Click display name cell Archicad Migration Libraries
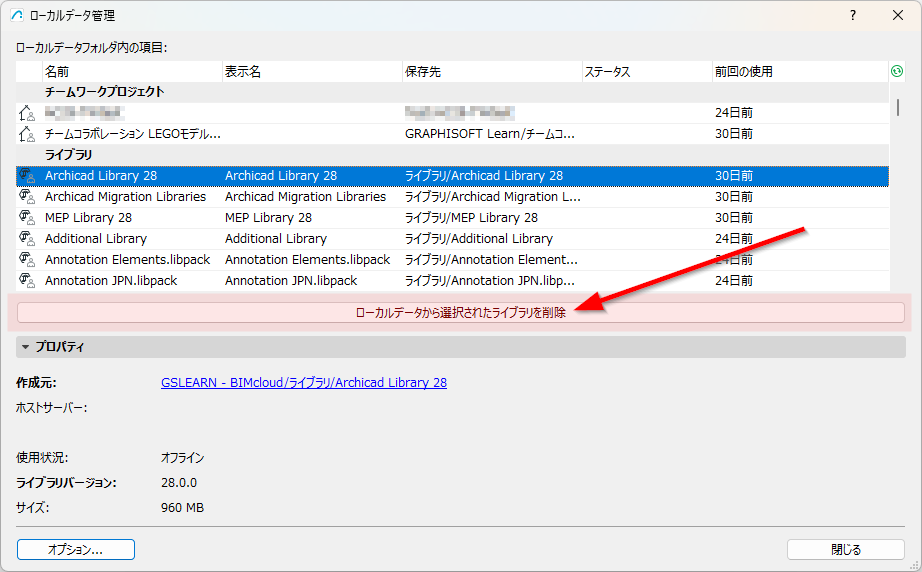Image resolution: width=922 pixels, height=572 pixels. tap(305, 196)
